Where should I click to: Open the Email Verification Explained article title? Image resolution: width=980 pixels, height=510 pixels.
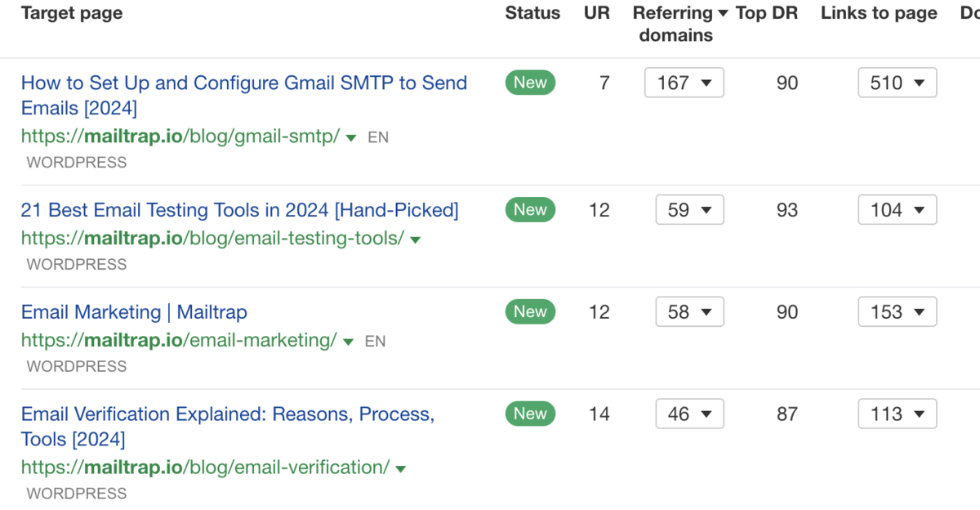(x=227, y=414)
